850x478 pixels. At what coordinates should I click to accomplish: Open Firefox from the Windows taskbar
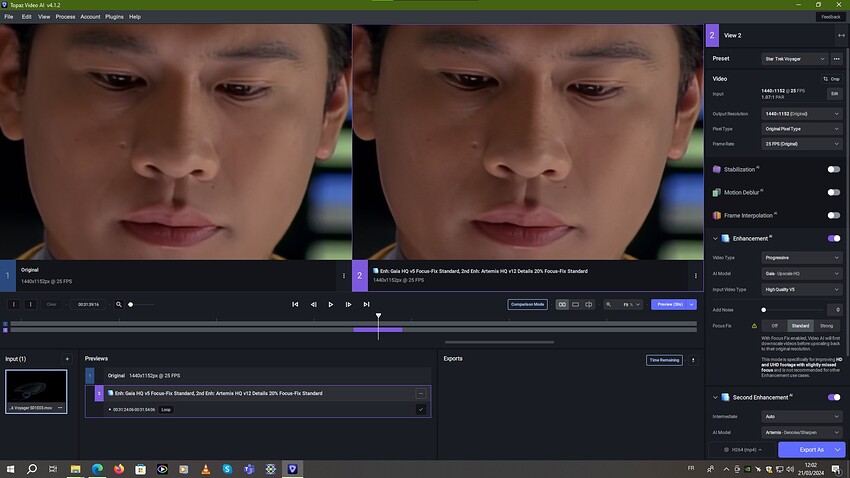pyautogui.click(x=119, y=468)
